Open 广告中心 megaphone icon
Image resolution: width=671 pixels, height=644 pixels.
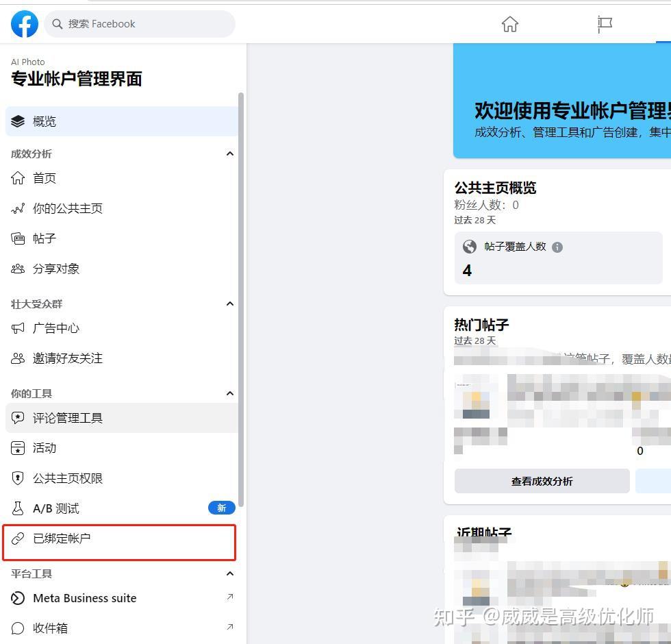tap(18, 328)
